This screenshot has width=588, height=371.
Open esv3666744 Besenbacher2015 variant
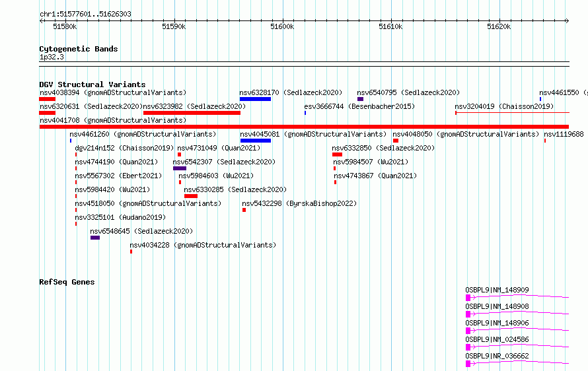(x=359, y=106)
